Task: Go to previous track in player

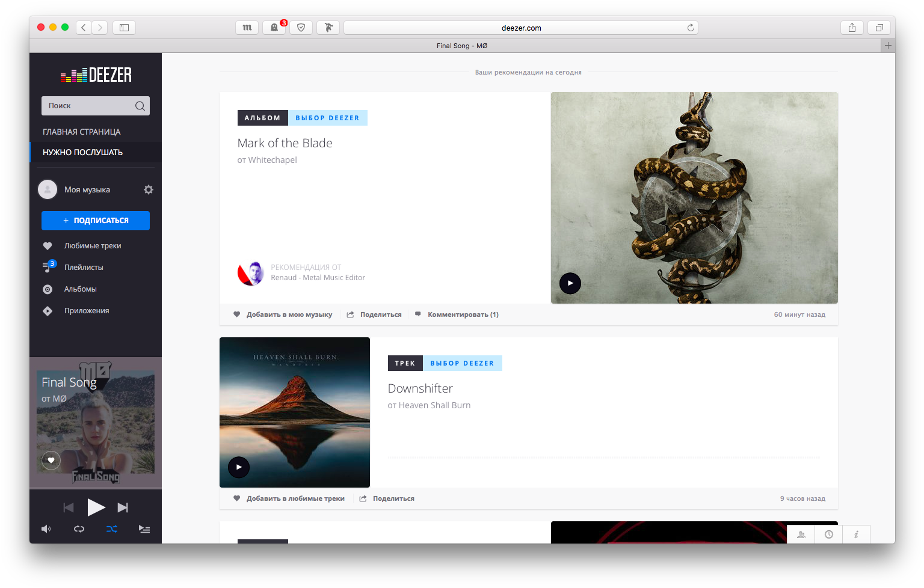Action: [x=69, y=508]
